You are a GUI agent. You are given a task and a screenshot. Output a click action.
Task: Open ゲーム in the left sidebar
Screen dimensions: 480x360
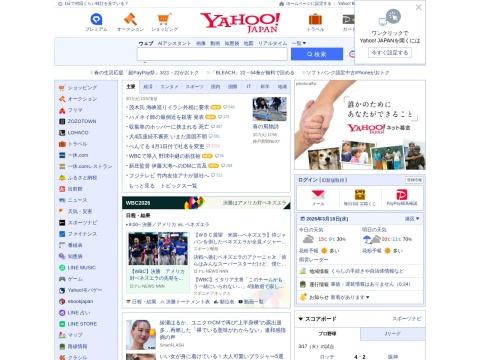[71, 279]
